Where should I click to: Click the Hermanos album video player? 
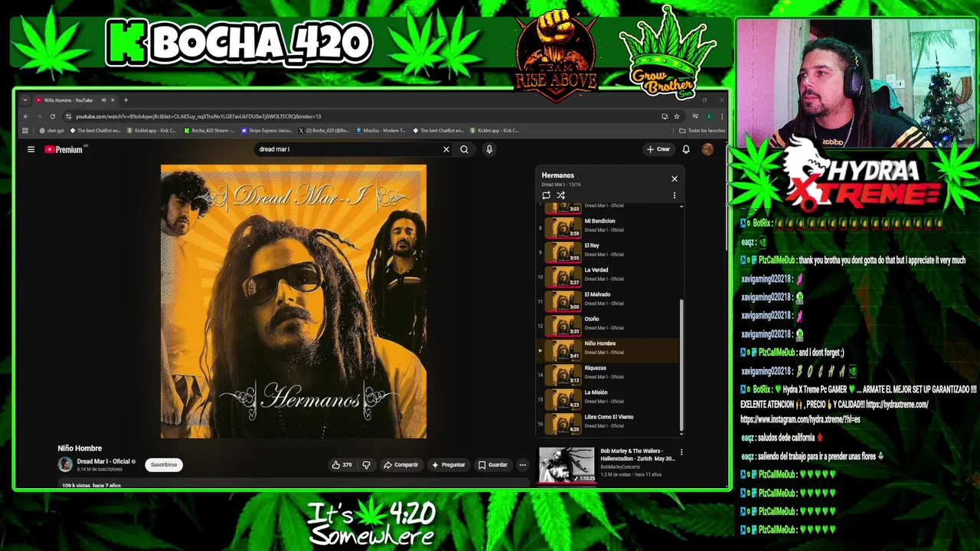293,302
